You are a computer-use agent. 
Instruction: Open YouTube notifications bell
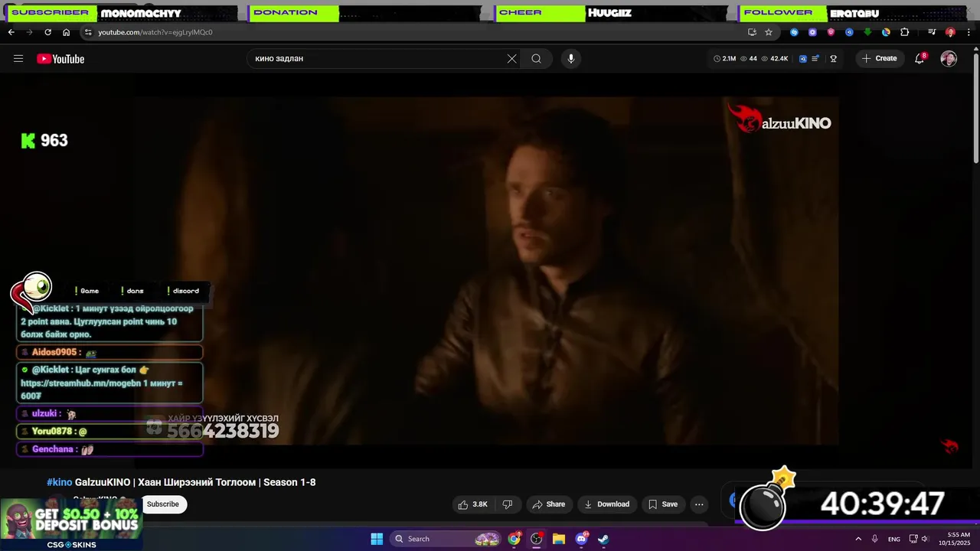click(x=920, y=59)
